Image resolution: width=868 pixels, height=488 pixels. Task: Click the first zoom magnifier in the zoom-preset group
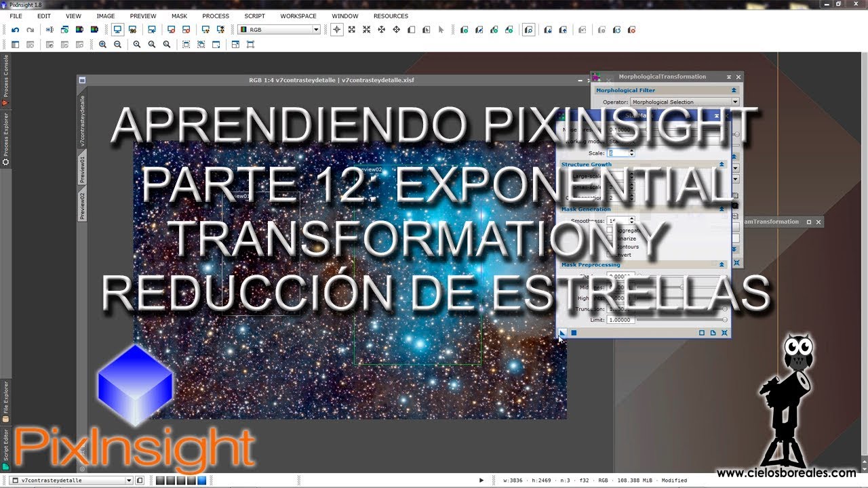[x=137, y=45]
